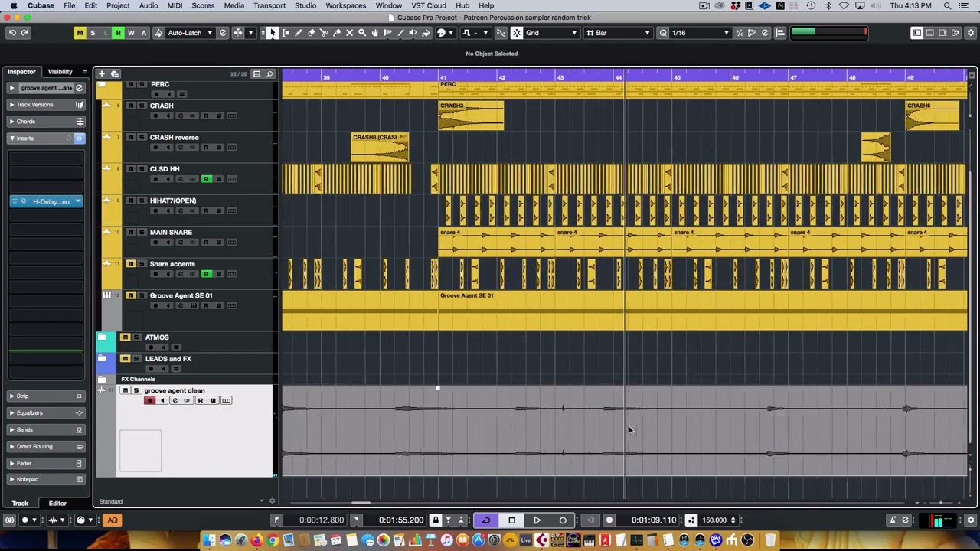Select the Range Selection tool
Image resolution: width=980 pixels, height=551 pixels.
286,33
